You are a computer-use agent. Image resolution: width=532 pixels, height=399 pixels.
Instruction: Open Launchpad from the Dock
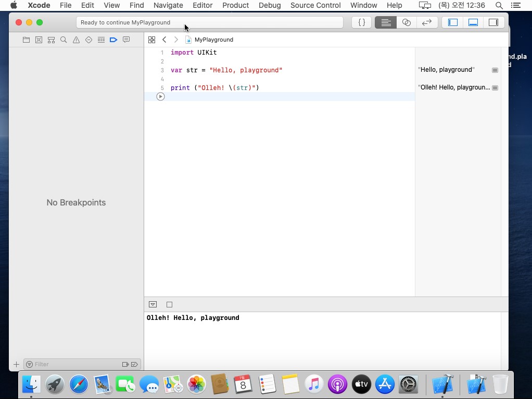point(55,384)
